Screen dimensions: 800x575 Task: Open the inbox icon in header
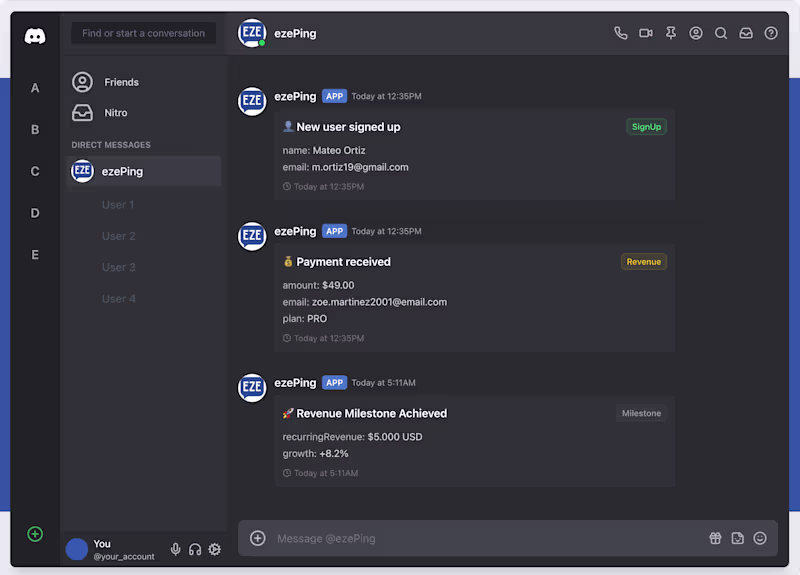[746, 33]
